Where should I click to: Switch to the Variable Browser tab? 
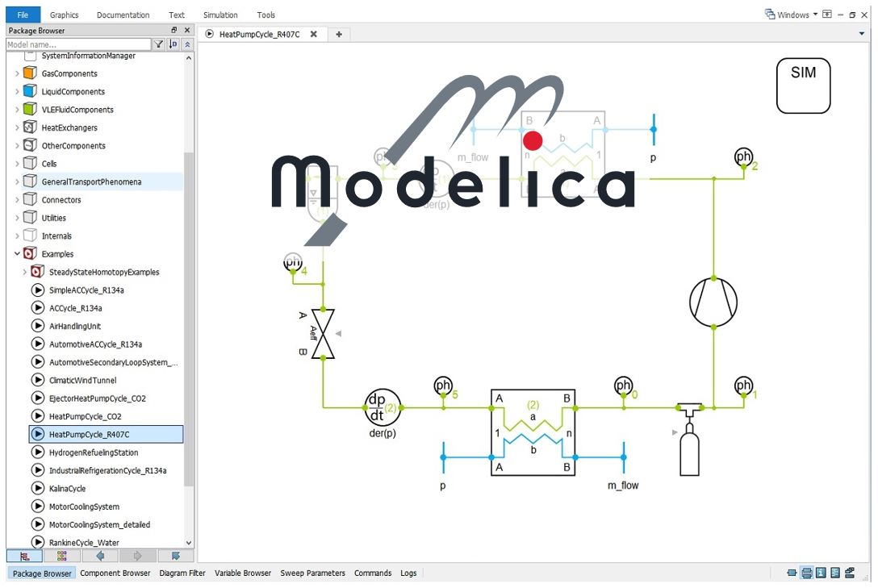click(242, 573)
